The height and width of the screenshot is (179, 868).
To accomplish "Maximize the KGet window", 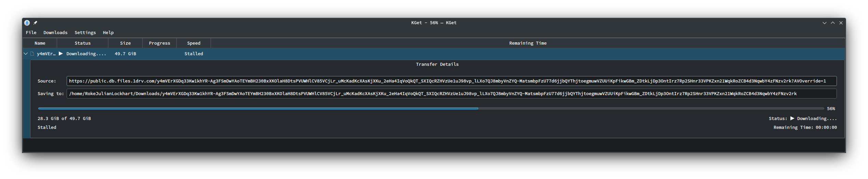I will pos(833,23).
